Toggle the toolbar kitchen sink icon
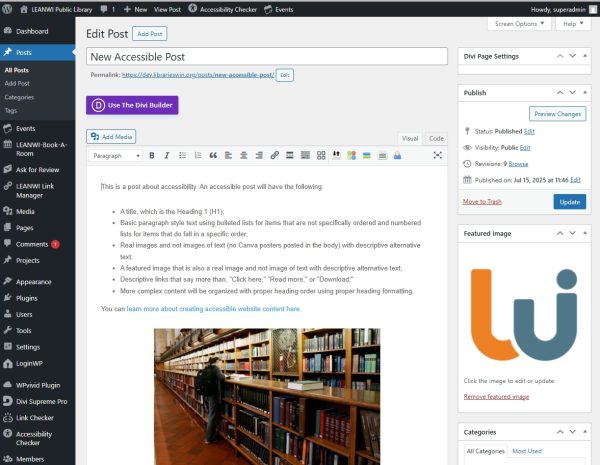 (x=305, y=155)
